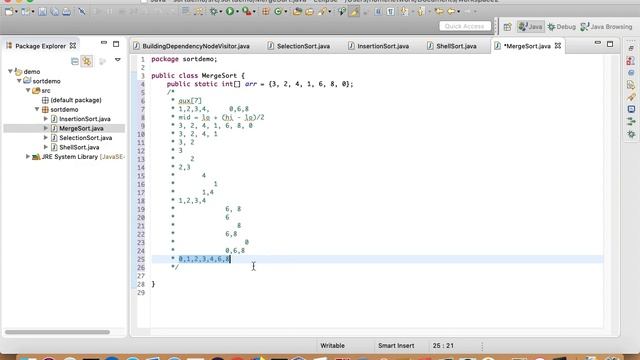640x360 pixels.
Task: Click the Last Edit Location arrow icon
Action: [439, 11]
